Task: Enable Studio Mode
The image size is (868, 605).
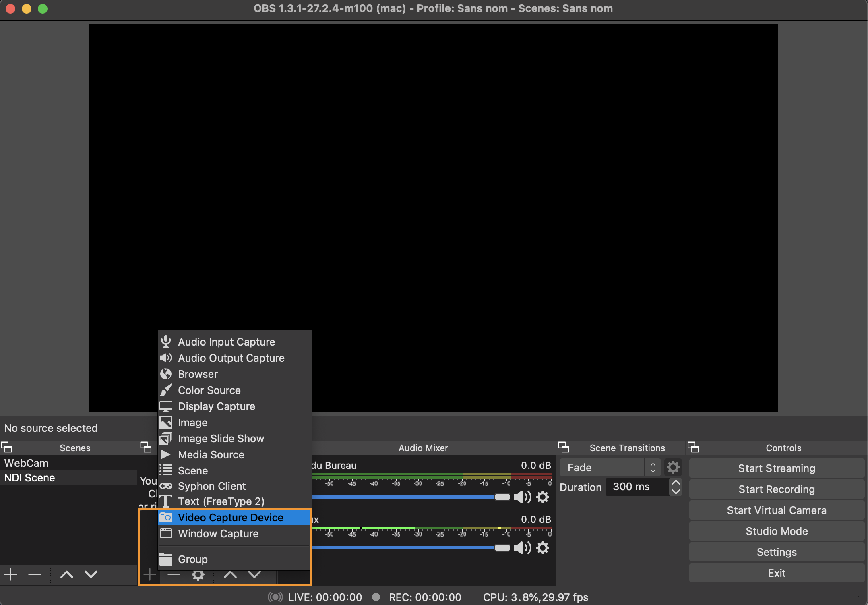Action: click(776, 531)
